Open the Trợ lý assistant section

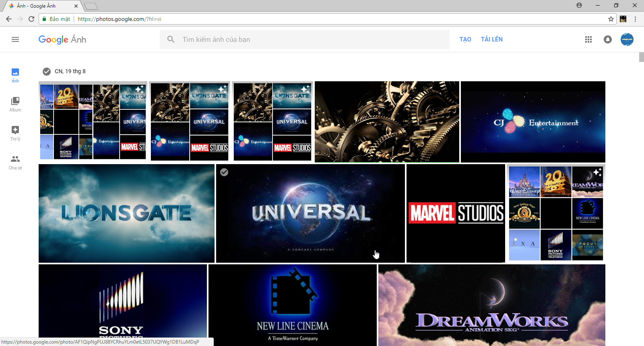15,133
